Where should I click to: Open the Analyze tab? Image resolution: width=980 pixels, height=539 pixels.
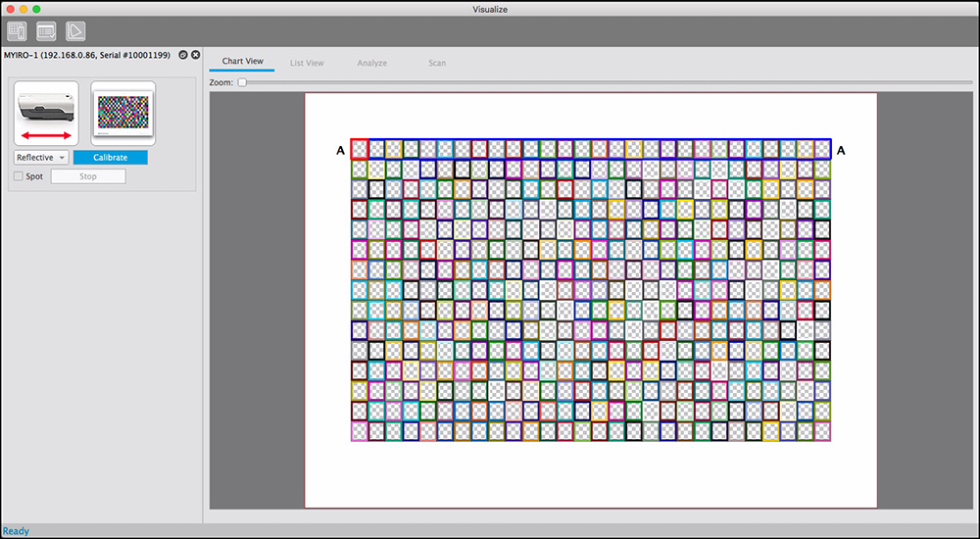coord(371,63)
